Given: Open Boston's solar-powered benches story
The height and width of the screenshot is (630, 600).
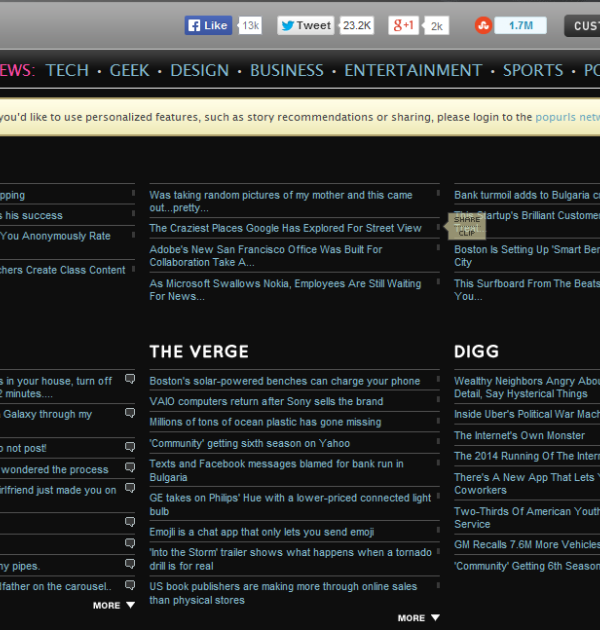Looking at the screenshot, I should click(285, 381).
